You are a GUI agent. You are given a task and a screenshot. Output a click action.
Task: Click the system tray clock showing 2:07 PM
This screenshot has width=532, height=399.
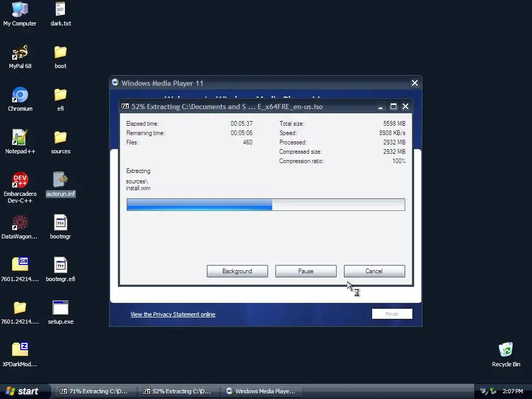tap(512, 391)
